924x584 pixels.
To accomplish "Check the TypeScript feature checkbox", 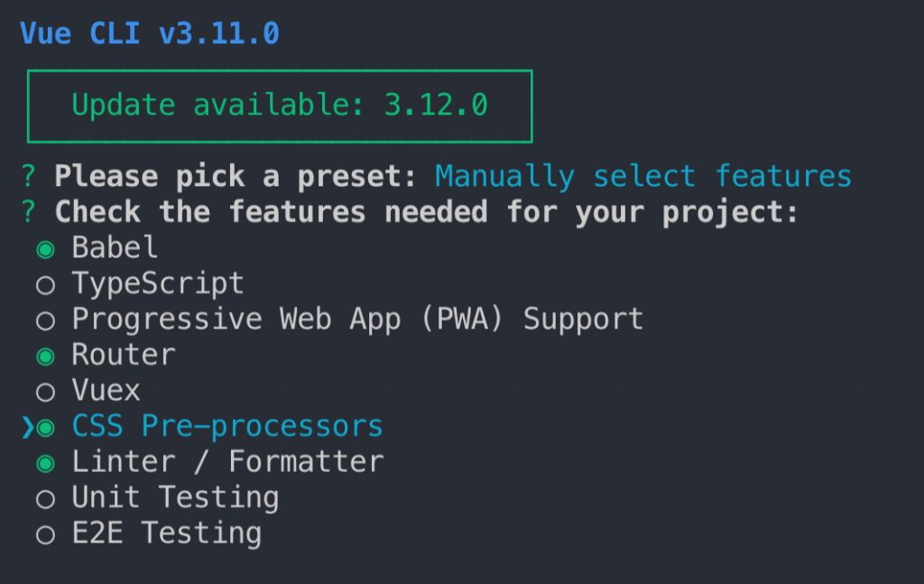I will pos(45,284).
